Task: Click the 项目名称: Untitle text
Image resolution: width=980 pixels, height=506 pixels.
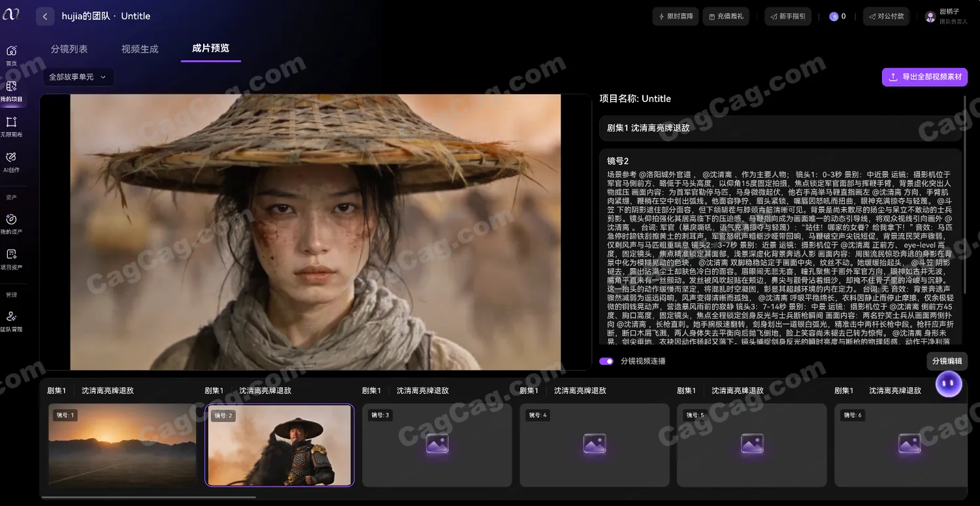Action: 635,99
